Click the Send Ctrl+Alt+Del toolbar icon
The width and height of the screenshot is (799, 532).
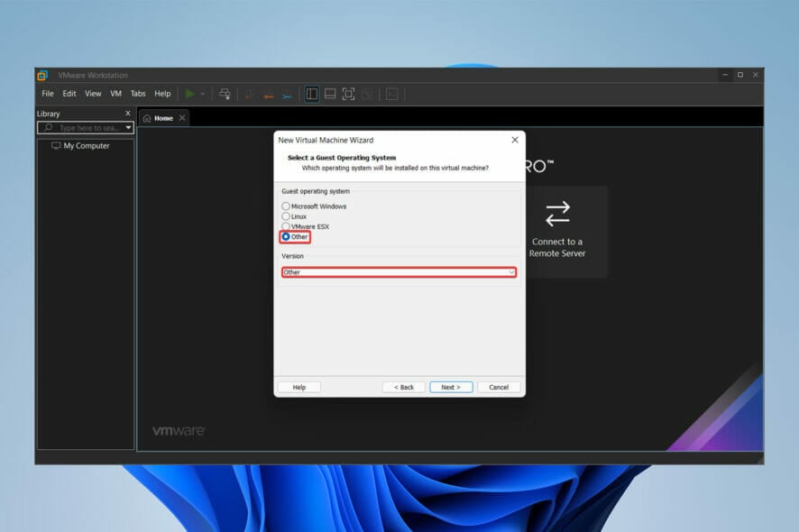click(225, 94)
